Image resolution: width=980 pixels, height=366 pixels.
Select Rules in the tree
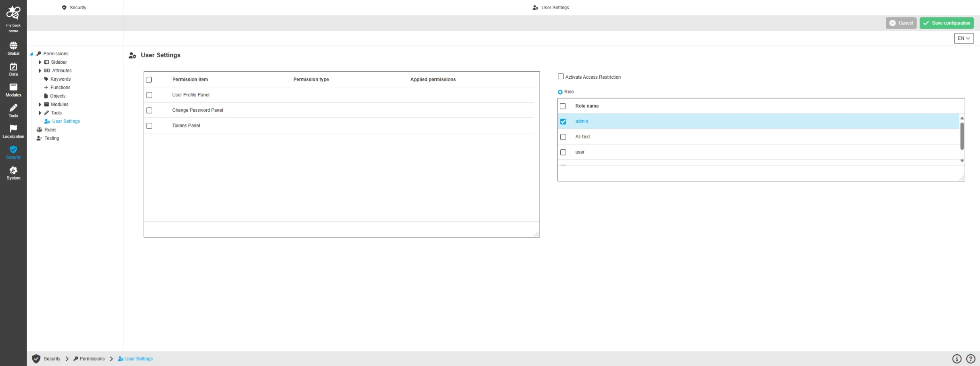pos(50,130)
